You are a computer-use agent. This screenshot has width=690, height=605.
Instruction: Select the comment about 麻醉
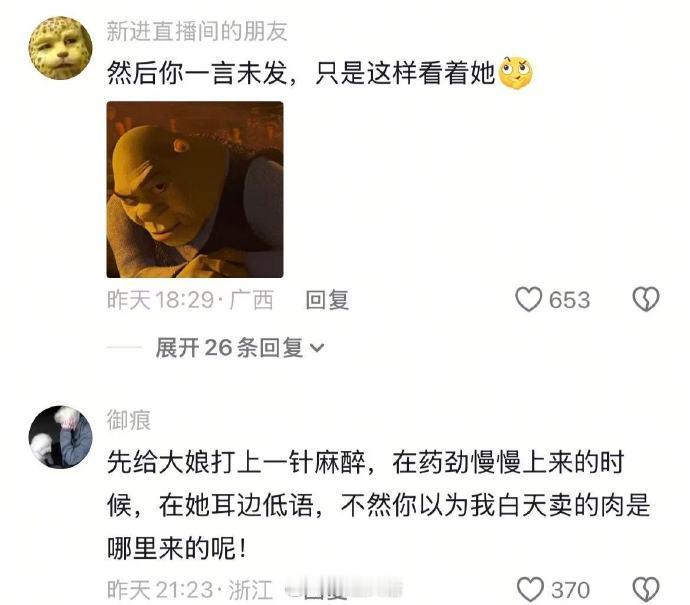(x=378, y=505)
